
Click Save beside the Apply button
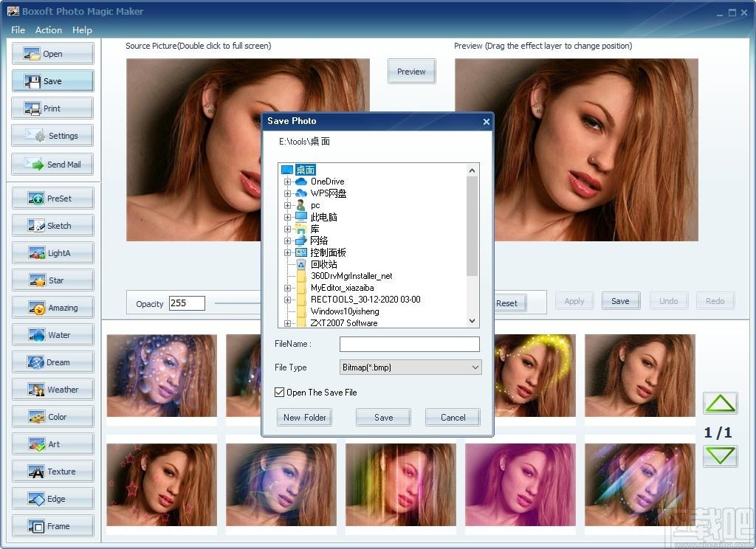[620, 301]
